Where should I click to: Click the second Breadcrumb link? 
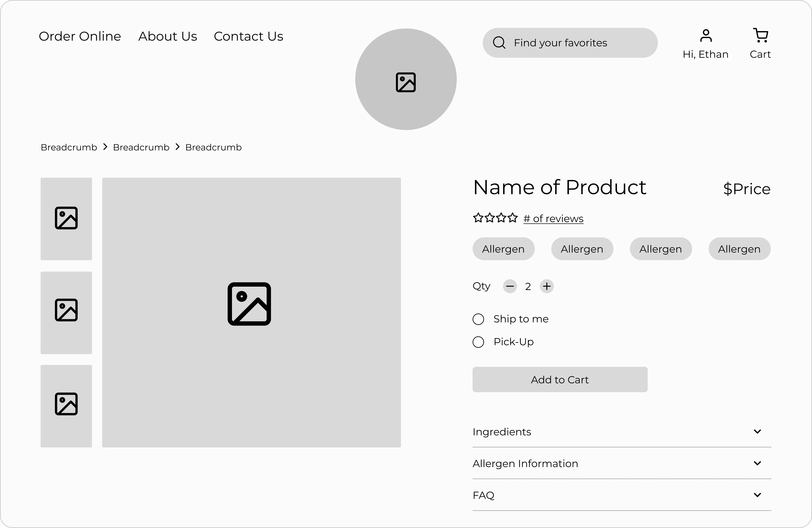pos(141,147)
